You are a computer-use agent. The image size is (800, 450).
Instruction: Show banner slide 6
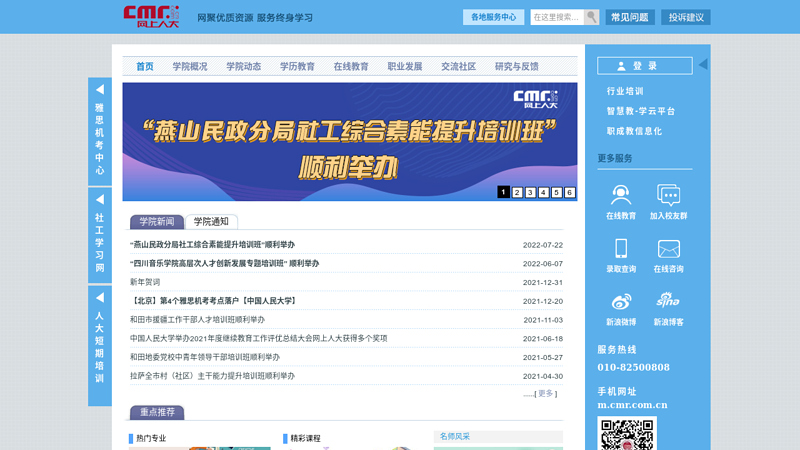(569, 192)
